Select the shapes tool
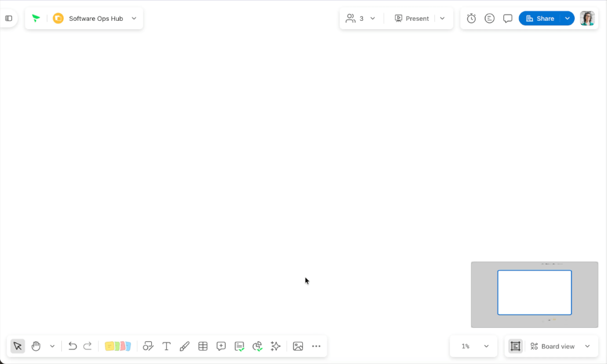The image size is (607, 364). [148, 346]
